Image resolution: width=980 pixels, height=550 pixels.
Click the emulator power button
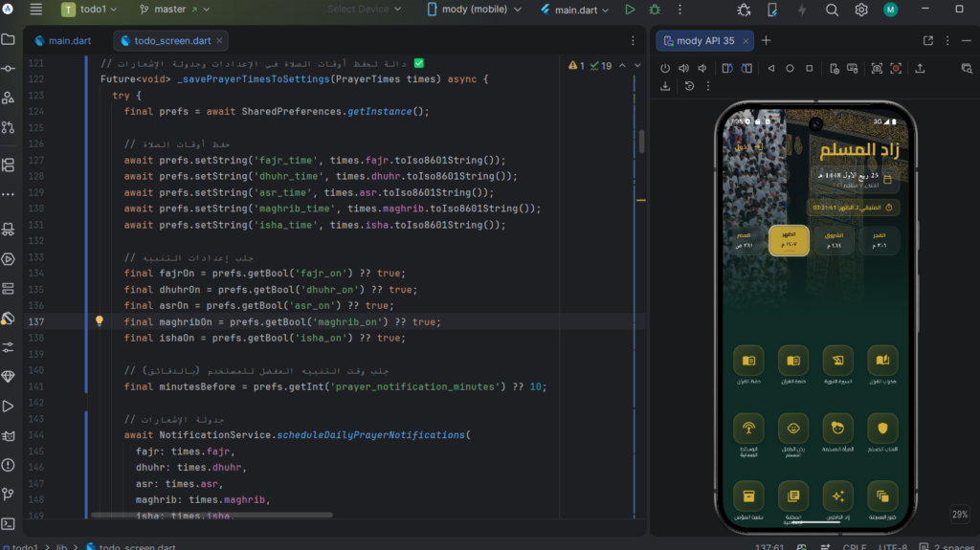point(665,68)
